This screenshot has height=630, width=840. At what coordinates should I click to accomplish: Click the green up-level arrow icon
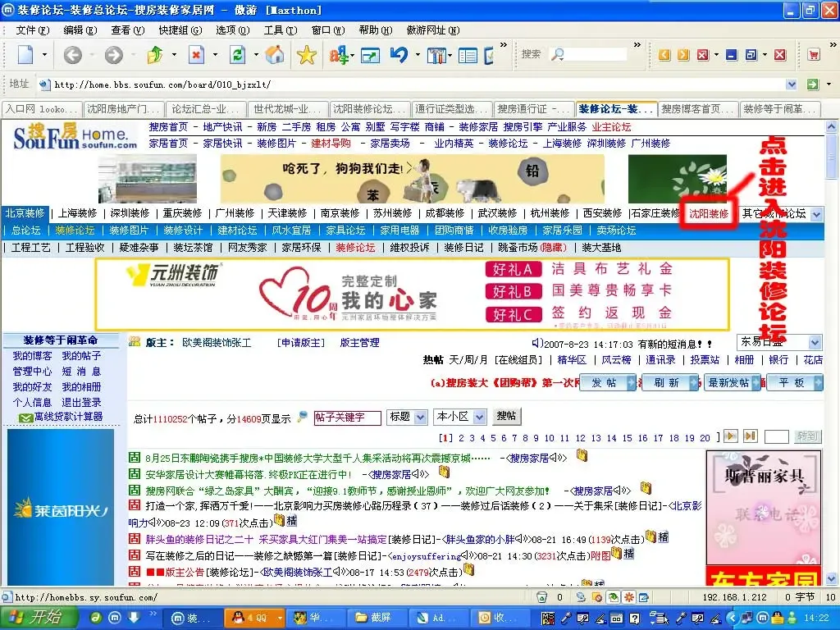pyautogui.click(x=154, y=55)
